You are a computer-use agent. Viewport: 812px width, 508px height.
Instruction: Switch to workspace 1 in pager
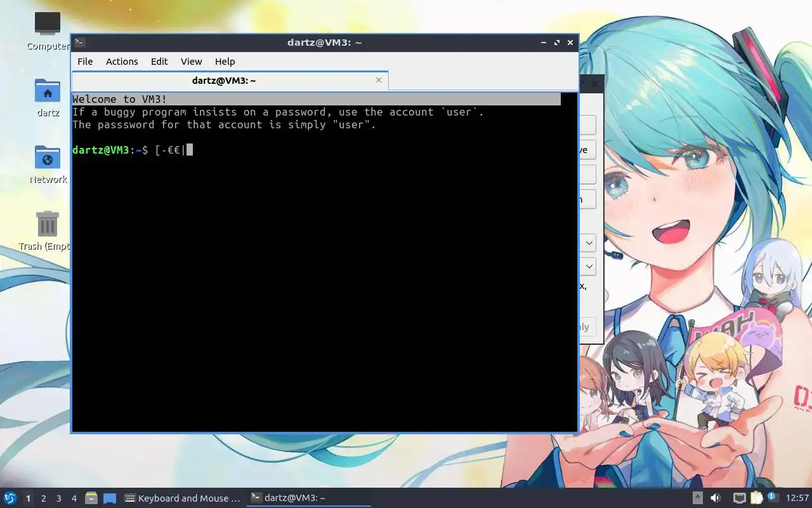pyautogui.click(x=28, y=498)
